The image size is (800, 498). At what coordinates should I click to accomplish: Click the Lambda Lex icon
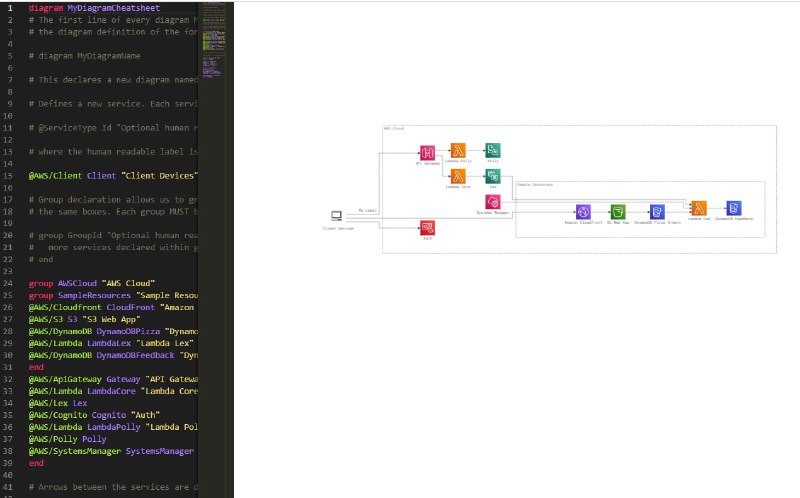698,208
